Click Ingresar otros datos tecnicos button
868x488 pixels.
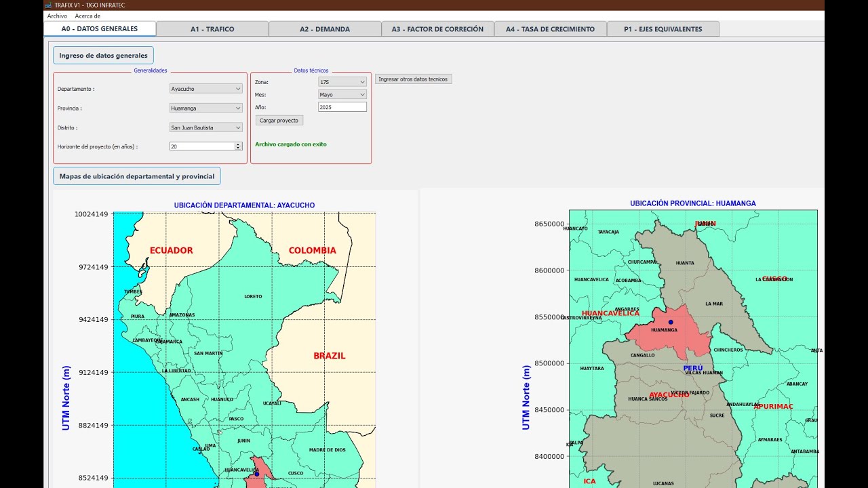point(413,79)
